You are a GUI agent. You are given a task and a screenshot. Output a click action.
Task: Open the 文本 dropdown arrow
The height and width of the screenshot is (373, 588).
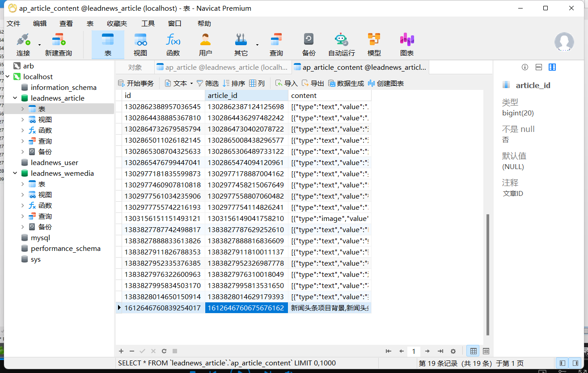pyautogui.click(x=191, y=84)
